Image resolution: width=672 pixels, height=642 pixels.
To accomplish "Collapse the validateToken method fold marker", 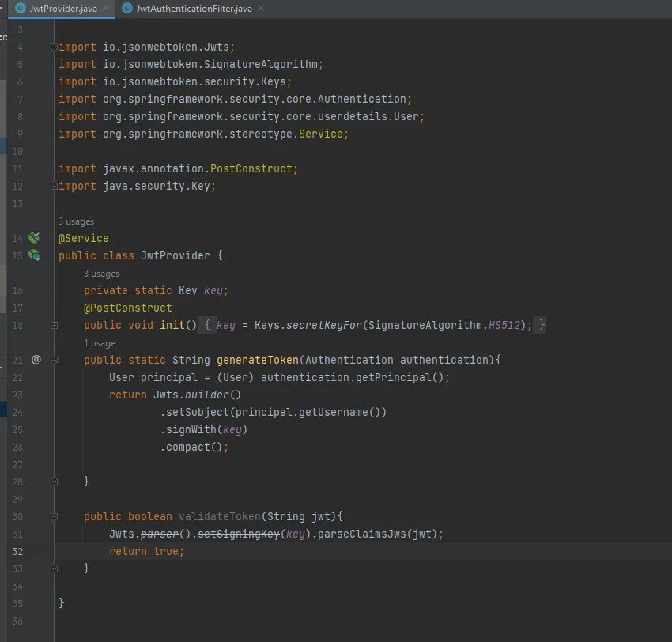I will (54, 516).
